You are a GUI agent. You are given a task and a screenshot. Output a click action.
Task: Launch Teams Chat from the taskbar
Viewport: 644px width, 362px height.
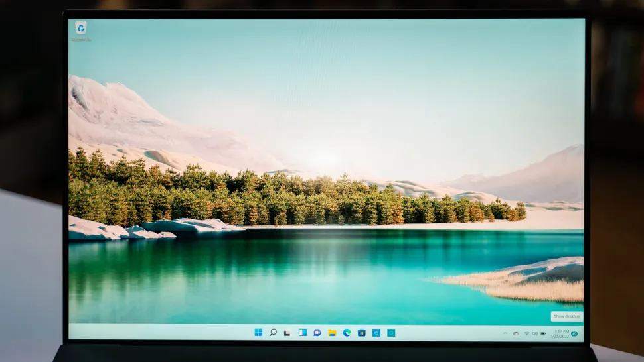317,332
